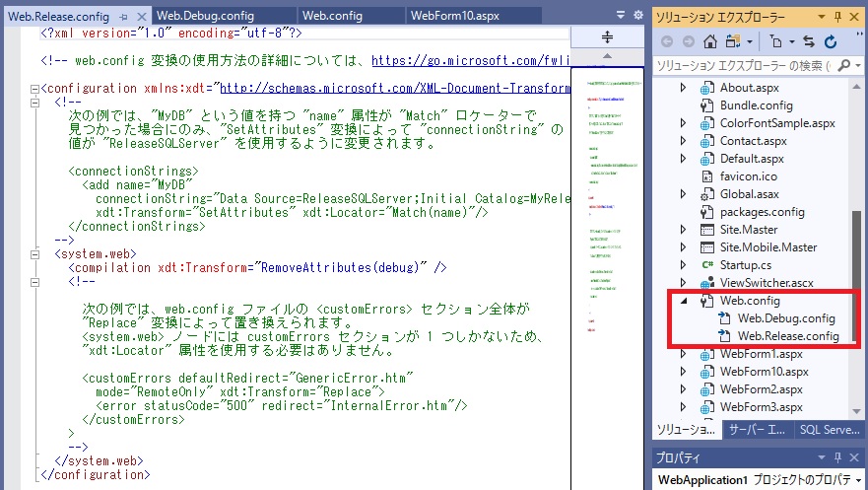Open the active files list dropdown
Viewport: 868px width, 490px height.
pyautogui.click(x=621, y=15)
